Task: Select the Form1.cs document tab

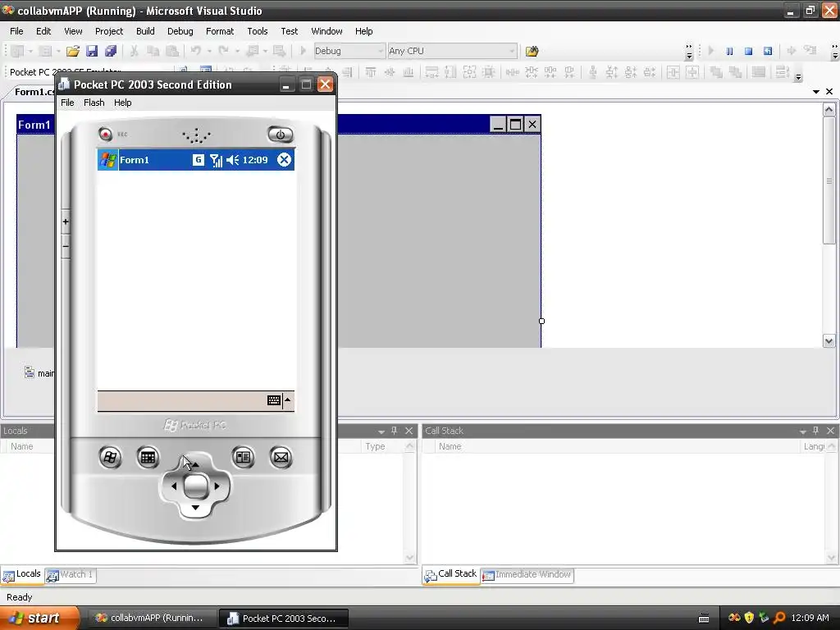Action: pyautogui.click(x=34, y=92)
